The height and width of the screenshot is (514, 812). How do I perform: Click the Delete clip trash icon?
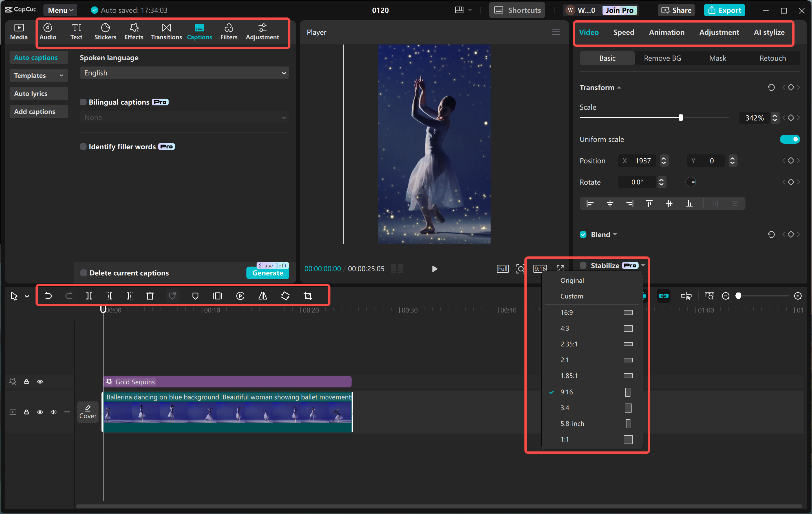coord(150,296)
